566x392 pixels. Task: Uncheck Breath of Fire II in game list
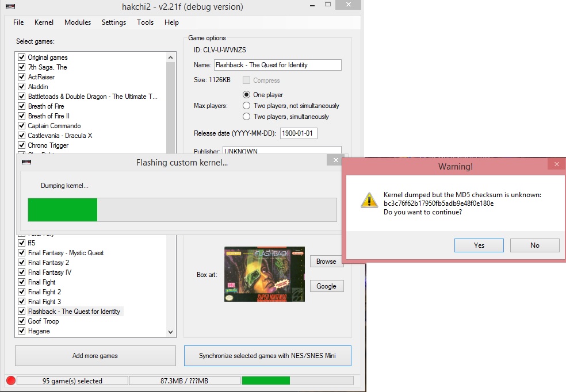tap(21, 116)
